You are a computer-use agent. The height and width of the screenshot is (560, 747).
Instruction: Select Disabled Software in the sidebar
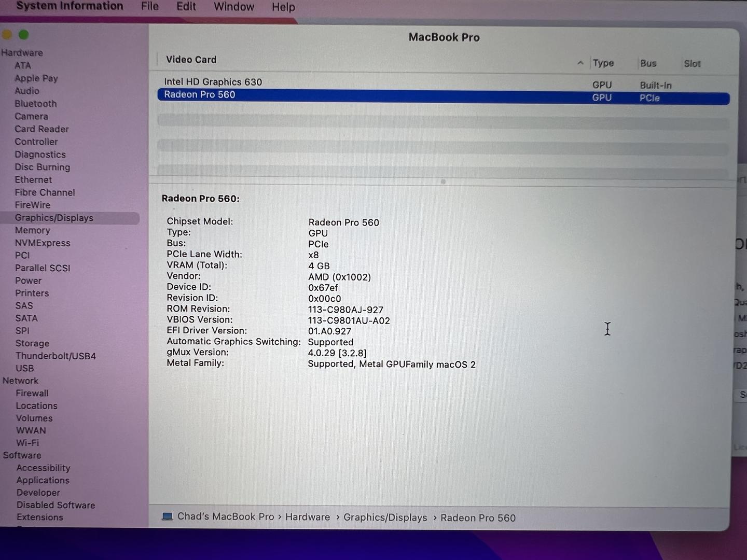56,505
